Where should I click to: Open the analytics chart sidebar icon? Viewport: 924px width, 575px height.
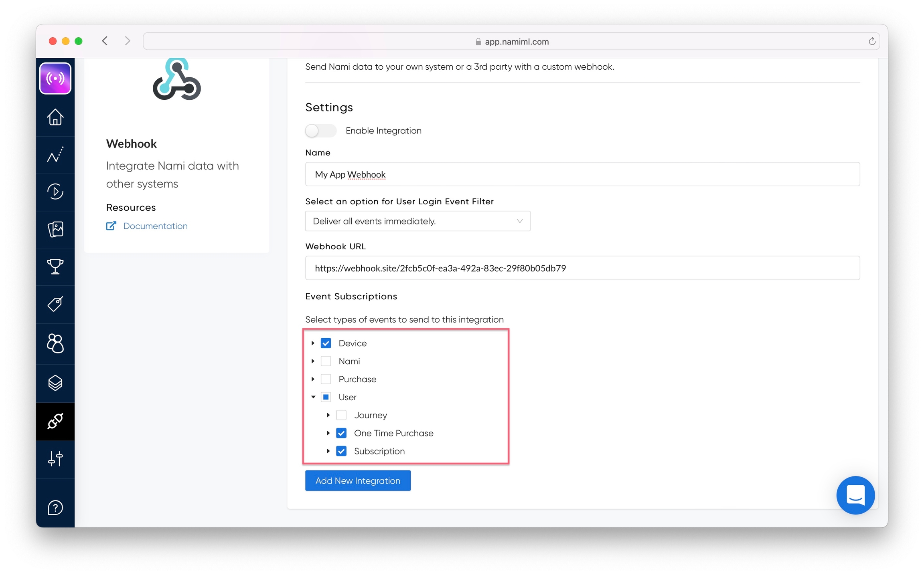[55, 155]
